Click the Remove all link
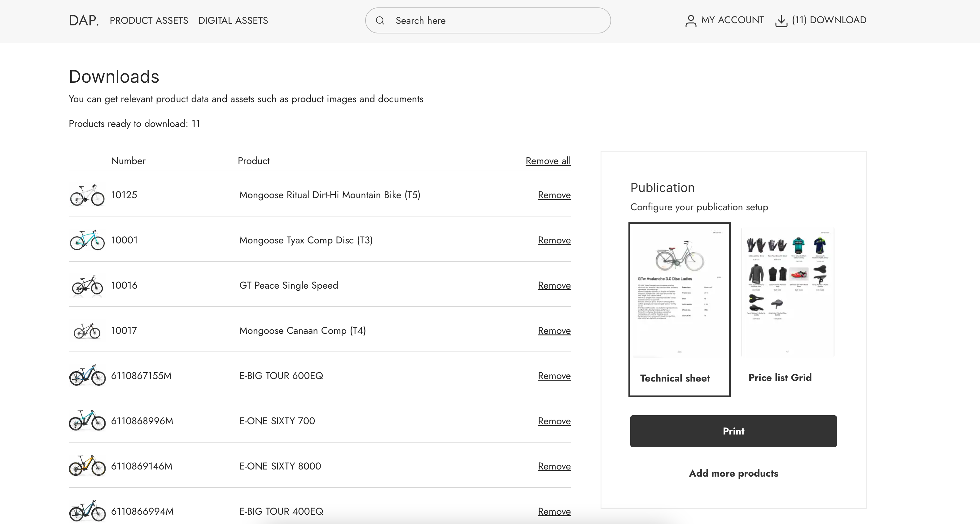This screenshot has width=980, height=524. coord(548,161)
